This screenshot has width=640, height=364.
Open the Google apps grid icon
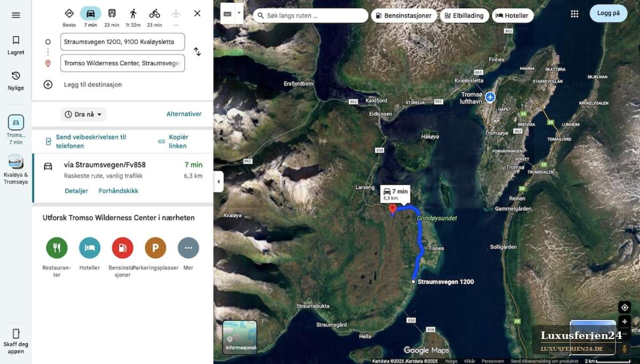(574, 14)
